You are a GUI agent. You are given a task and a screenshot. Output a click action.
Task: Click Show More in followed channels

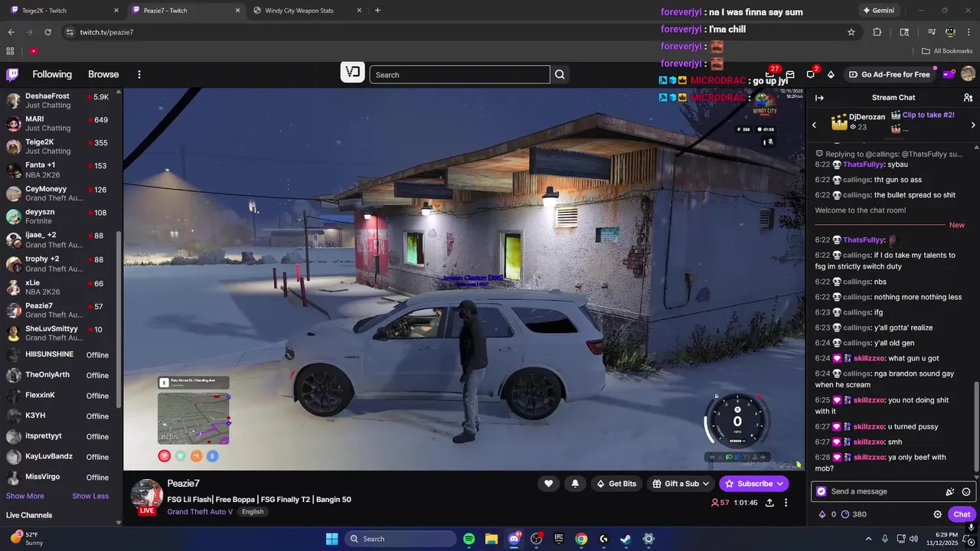[25, 496]
